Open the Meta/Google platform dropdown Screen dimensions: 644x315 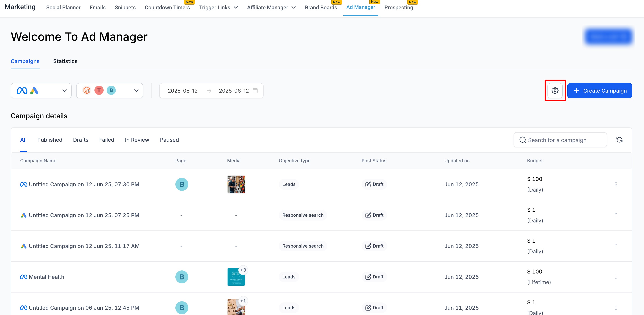(x=41, y=90)
